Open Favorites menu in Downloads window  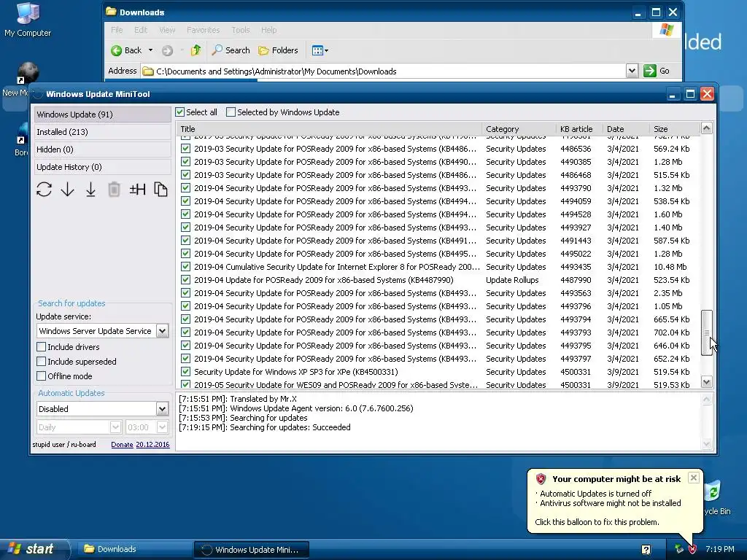pyautogui.click(x=204, y=30)
